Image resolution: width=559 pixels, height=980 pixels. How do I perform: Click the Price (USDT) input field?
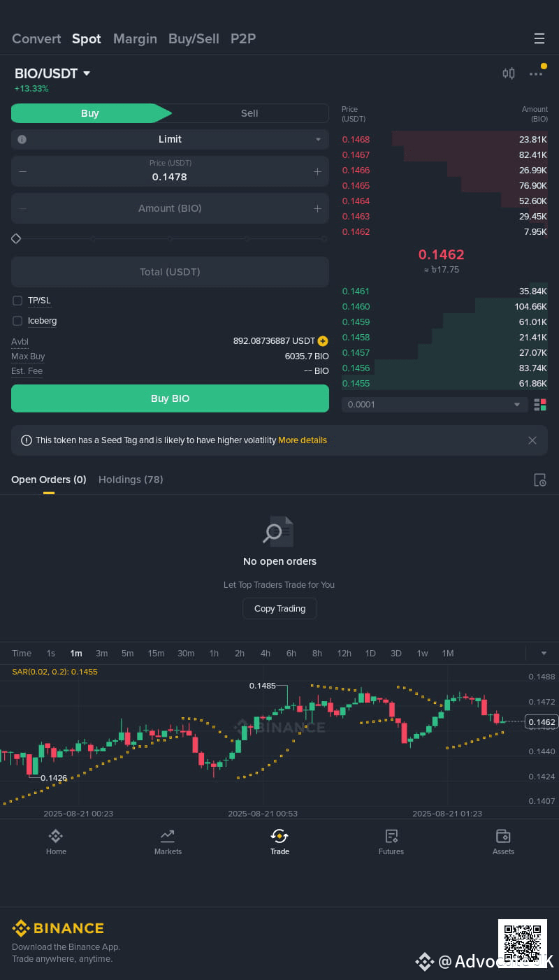170,171
